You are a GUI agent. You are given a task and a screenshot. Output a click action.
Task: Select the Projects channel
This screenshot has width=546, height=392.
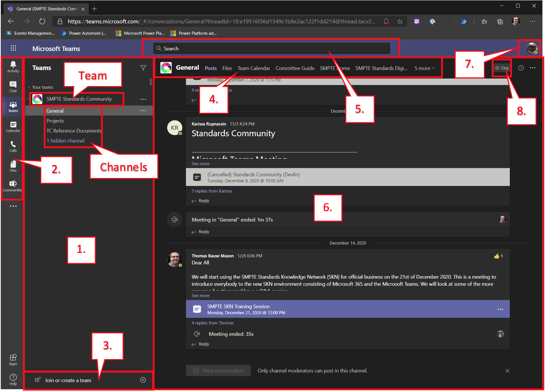[x=55, y=121]
